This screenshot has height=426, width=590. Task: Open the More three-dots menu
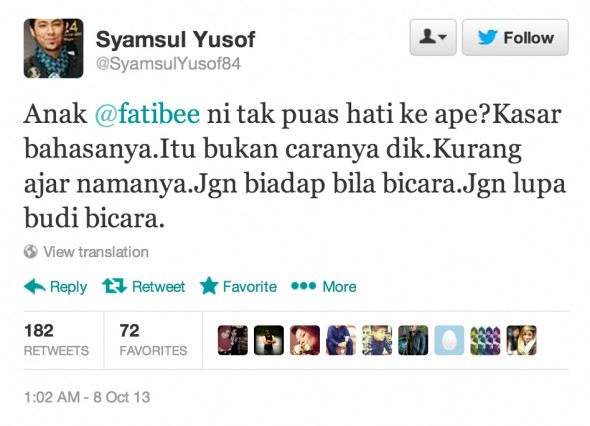303,286
